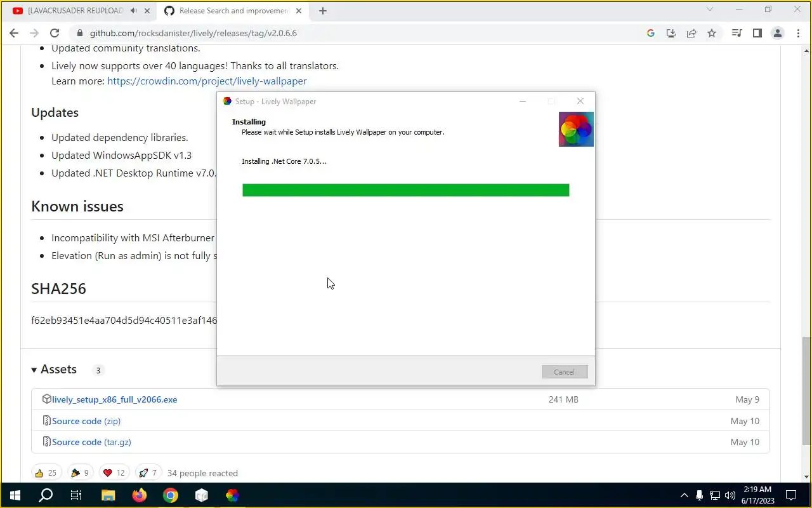The height and width of the screenshot is (508, 812).
Task: Show hidden system tray icons
Action: (684, 495)
